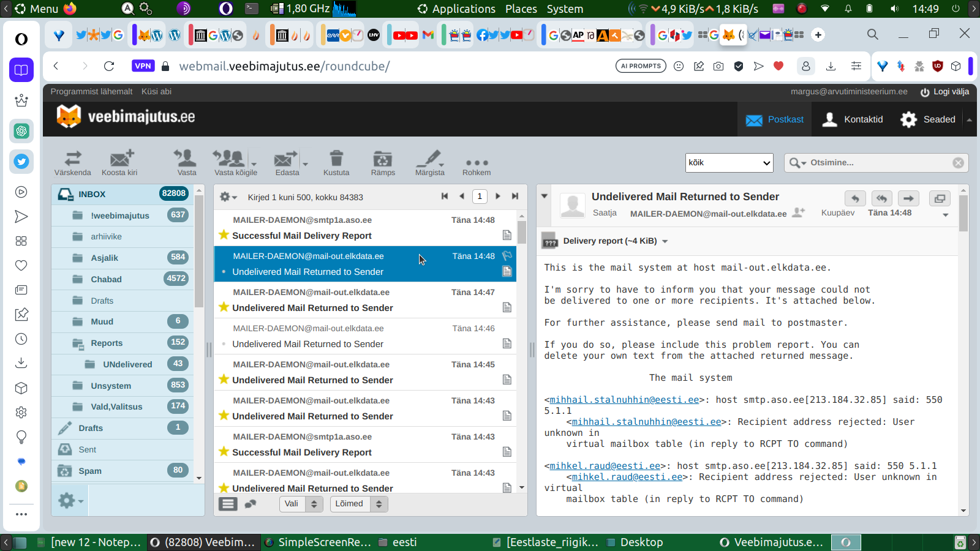Click the mihkel.raud@eesti.ee email link

(x=605, y=466)
